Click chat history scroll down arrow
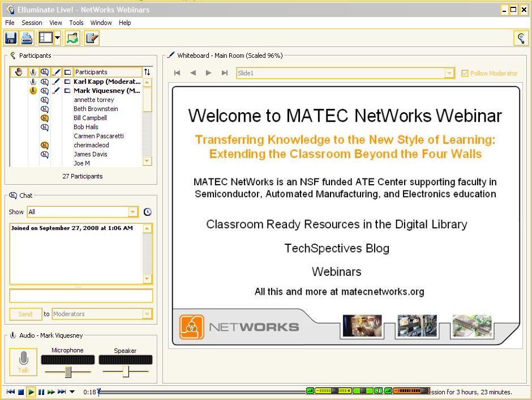This screenshot has height=400, width=532. [147, 279]
